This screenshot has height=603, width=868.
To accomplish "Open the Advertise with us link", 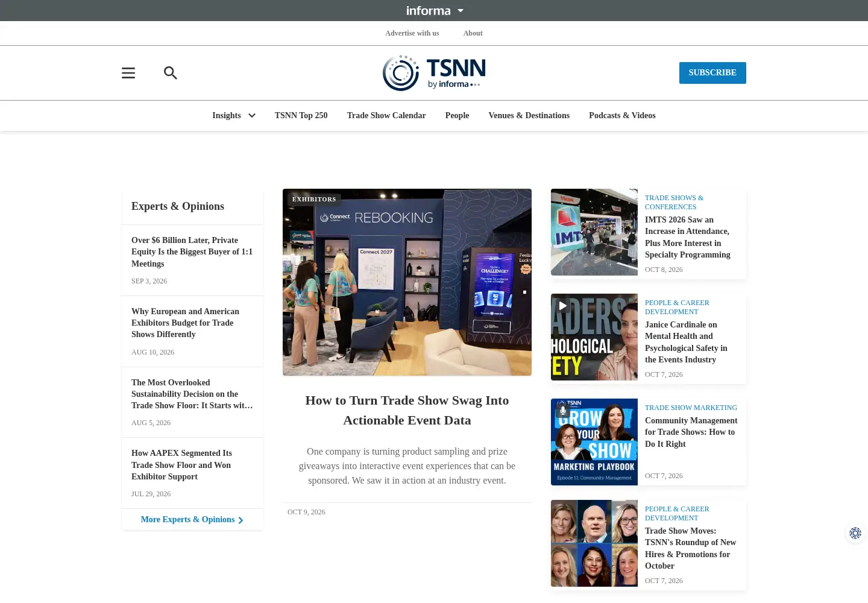I will (x=412, y=33).
